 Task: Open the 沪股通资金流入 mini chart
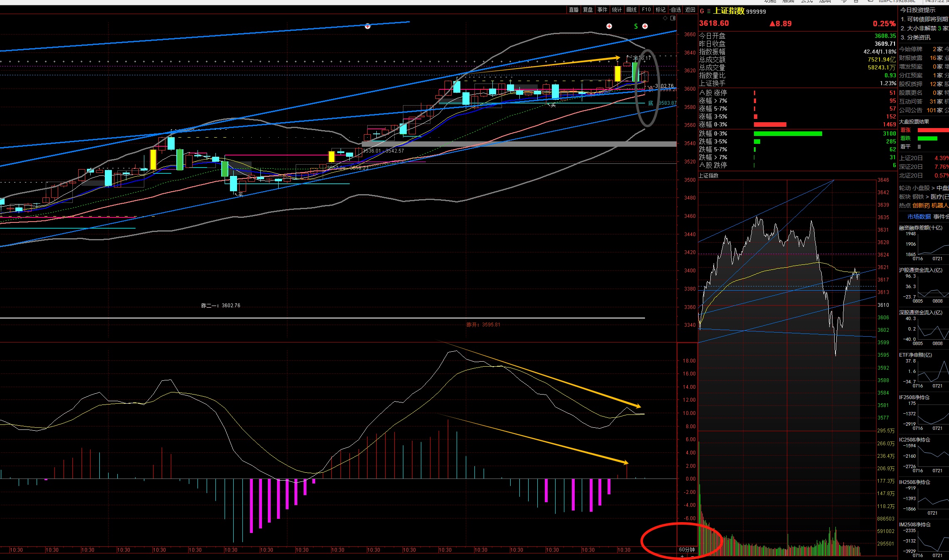[x=924, y=286]
